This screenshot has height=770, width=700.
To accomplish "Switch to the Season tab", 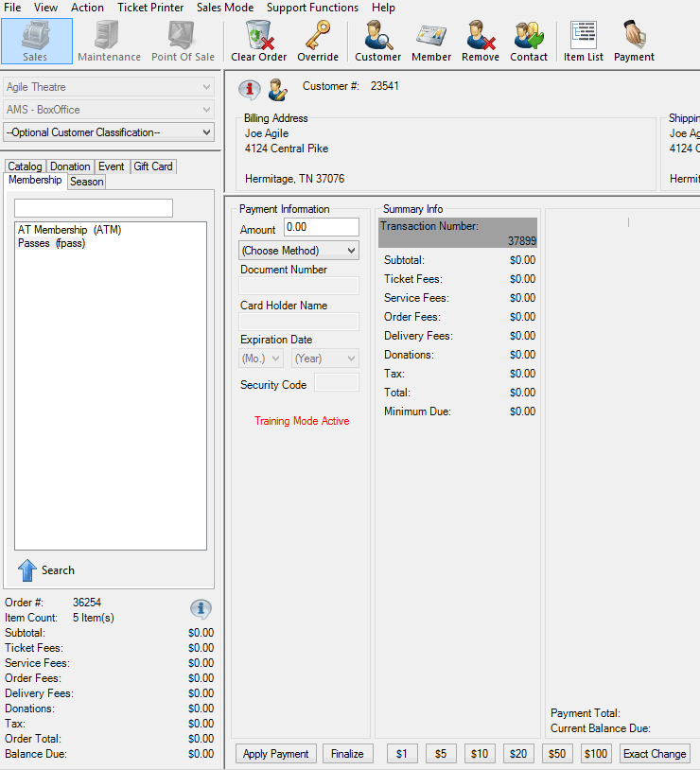I will pyautogui.click(x=86, y=182).
